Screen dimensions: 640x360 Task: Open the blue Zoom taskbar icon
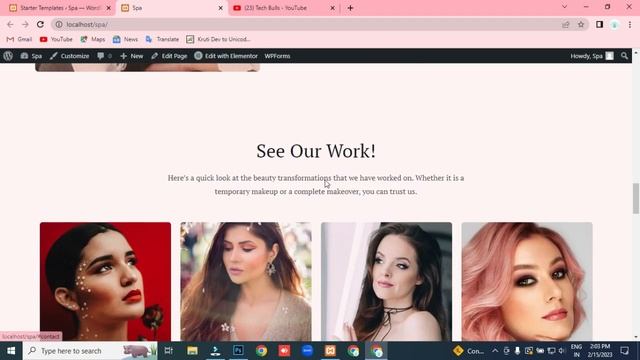coord(307,351)
